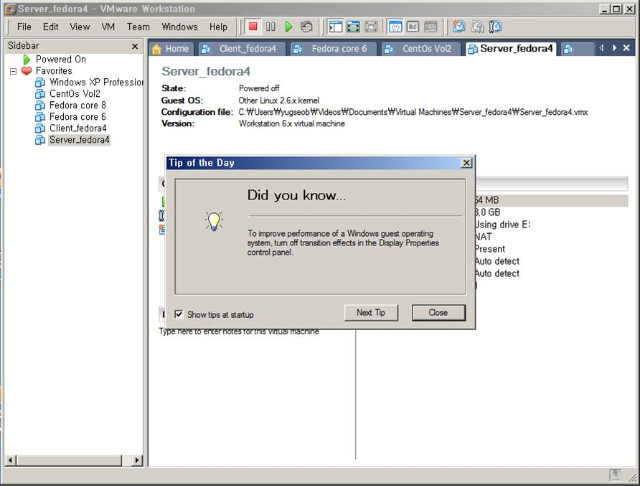Click the Favorites heart icon in sidebar
The width and height of the screenshot is (640, 486).
tap(27, 71)
